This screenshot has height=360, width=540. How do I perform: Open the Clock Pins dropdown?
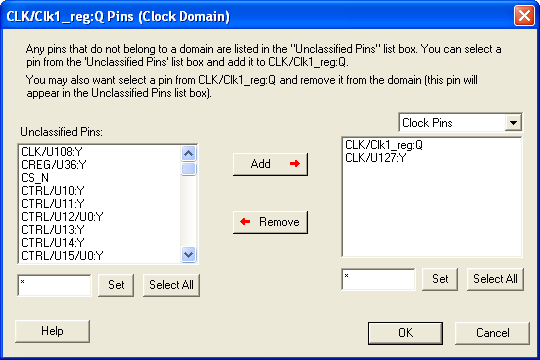tap(513, 123)
